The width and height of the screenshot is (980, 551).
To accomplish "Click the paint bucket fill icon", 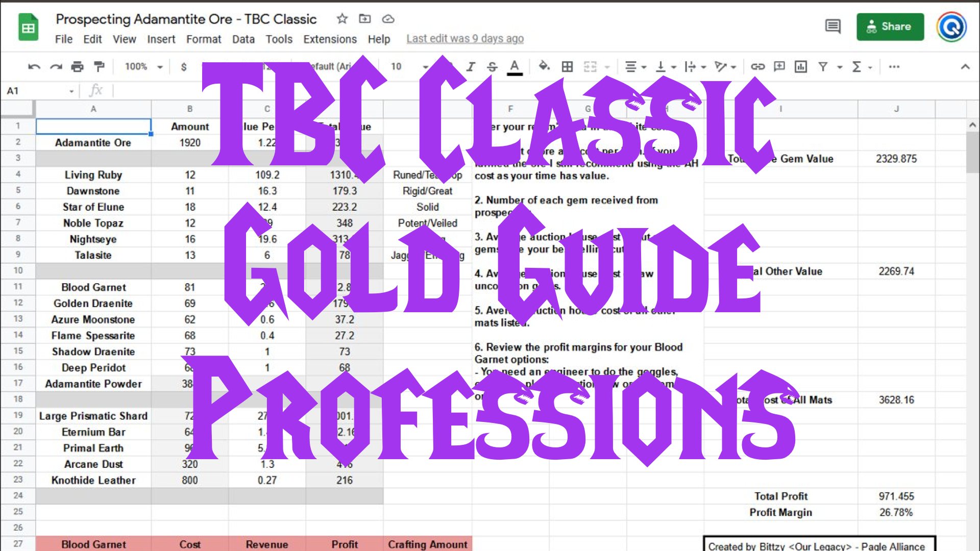I will [543, 66].
